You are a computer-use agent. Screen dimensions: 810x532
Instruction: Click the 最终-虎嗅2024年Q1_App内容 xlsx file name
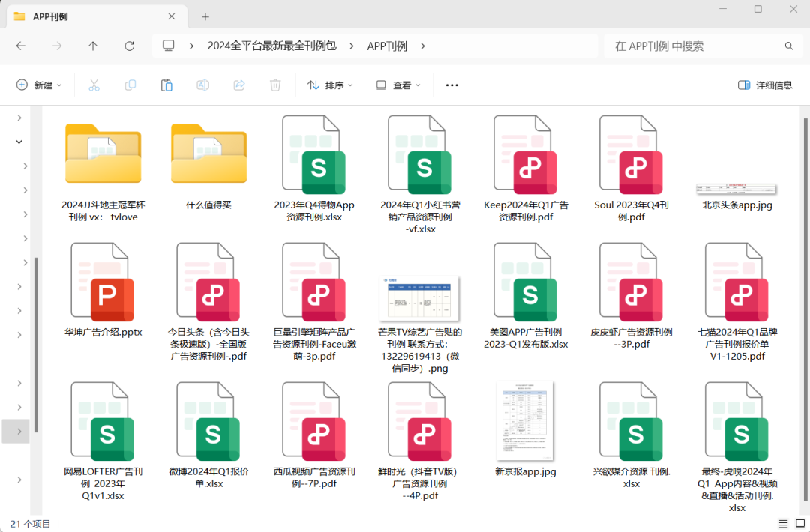coord(737,490)
